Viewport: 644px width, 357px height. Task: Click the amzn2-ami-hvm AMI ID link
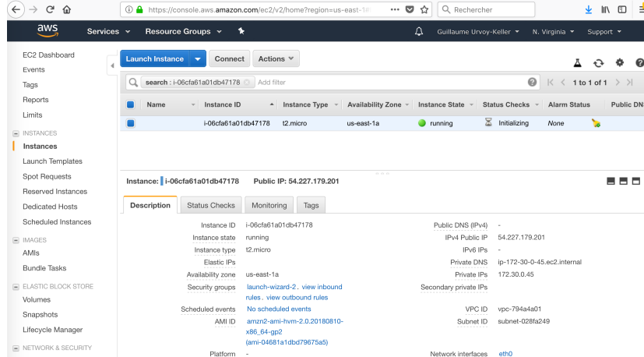coord(294,331)
